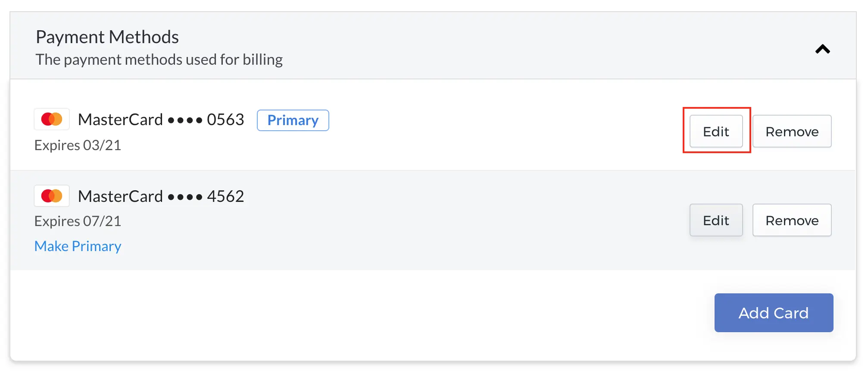The width and height of the screenshot is (868, 371).
Task: Click the Primary badge on card 0563
Action: pos(293,120)
